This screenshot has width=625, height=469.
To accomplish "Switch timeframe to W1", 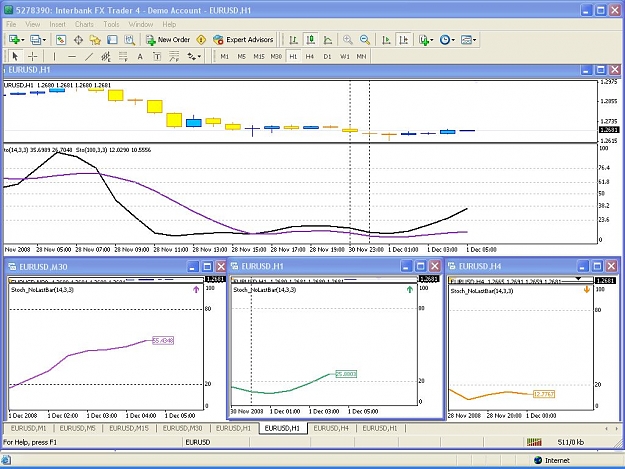I will 344,57.
